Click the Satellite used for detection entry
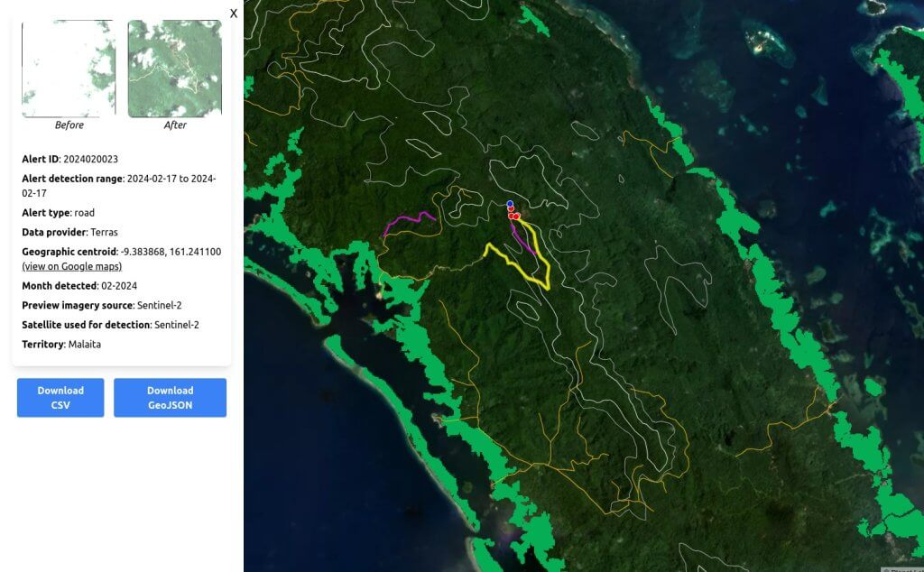Viewport: 924px width, 572px height. coord(176,325)
